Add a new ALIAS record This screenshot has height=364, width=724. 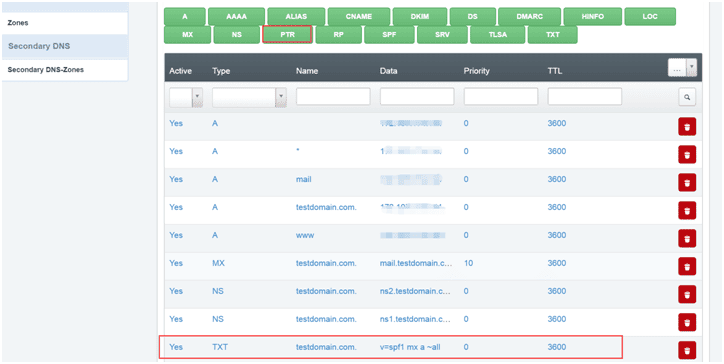(296, 17)
